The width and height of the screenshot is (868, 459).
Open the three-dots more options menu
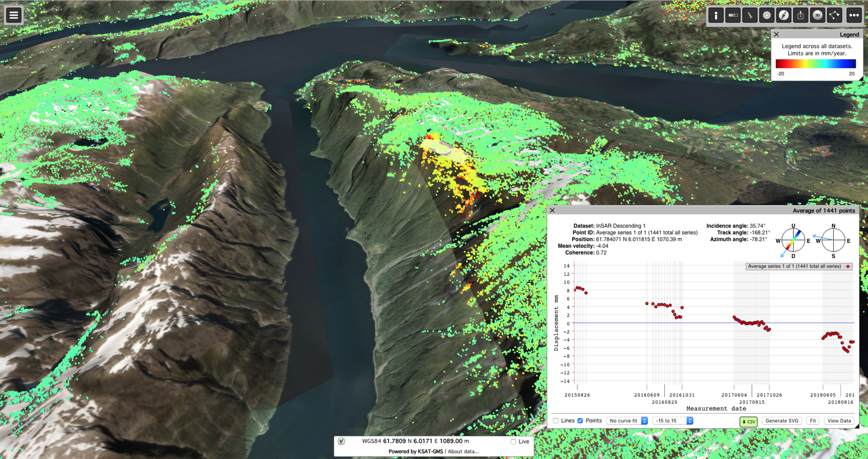[854, 16]
